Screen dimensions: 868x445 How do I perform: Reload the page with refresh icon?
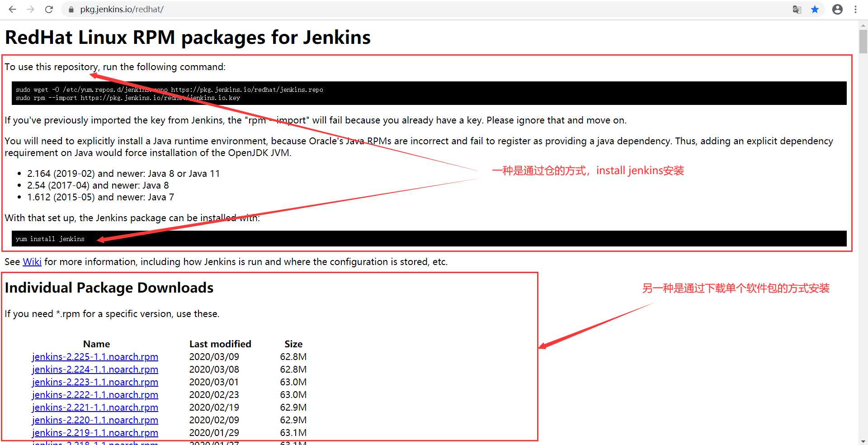pyautogui.click(x=49, y=9)
